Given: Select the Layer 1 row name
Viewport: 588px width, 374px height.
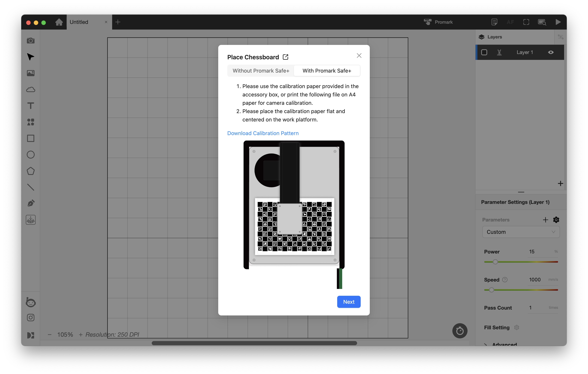Looking at the screenshot, I should pyautogui.click(x=525, y=52).
